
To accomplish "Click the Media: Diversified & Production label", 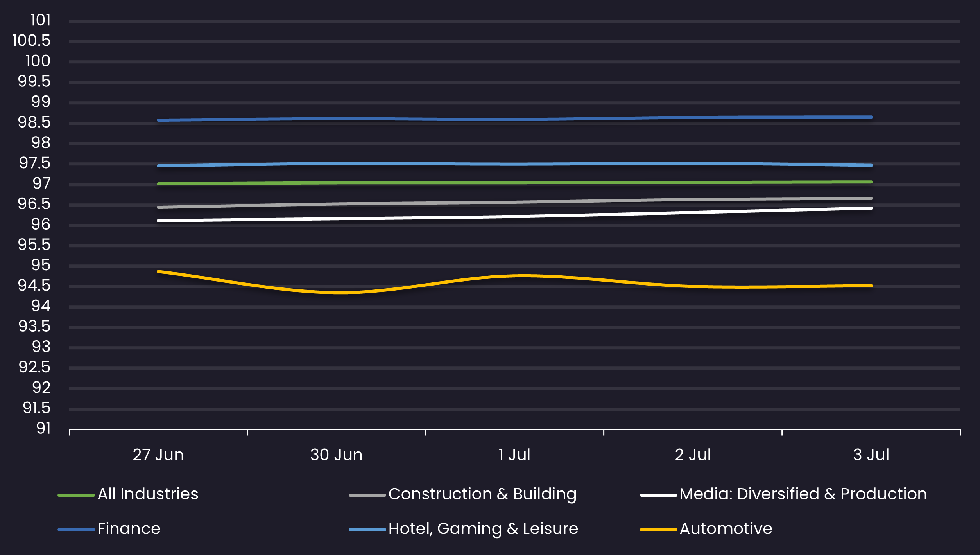I will click(x=803, y=494).
